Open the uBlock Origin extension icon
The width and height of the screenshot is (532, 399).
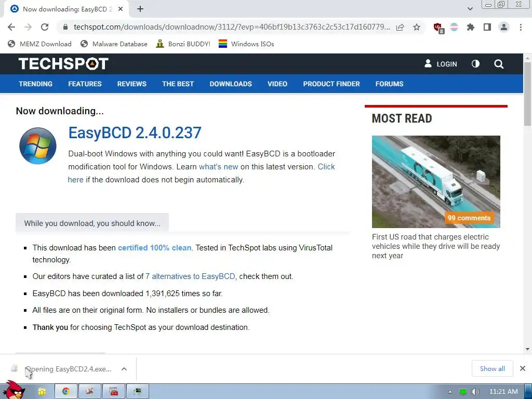[x=438, y=28]
